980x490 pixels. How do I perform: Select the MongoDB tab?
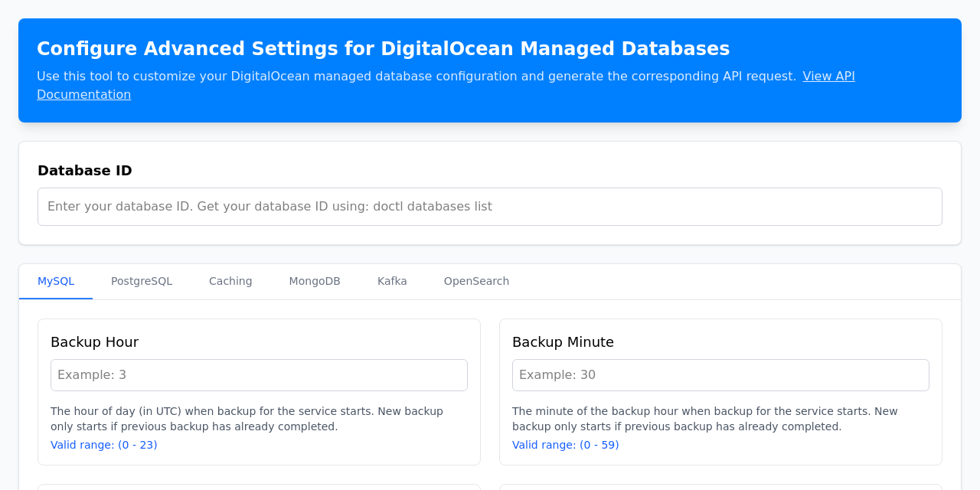point(315,281)
